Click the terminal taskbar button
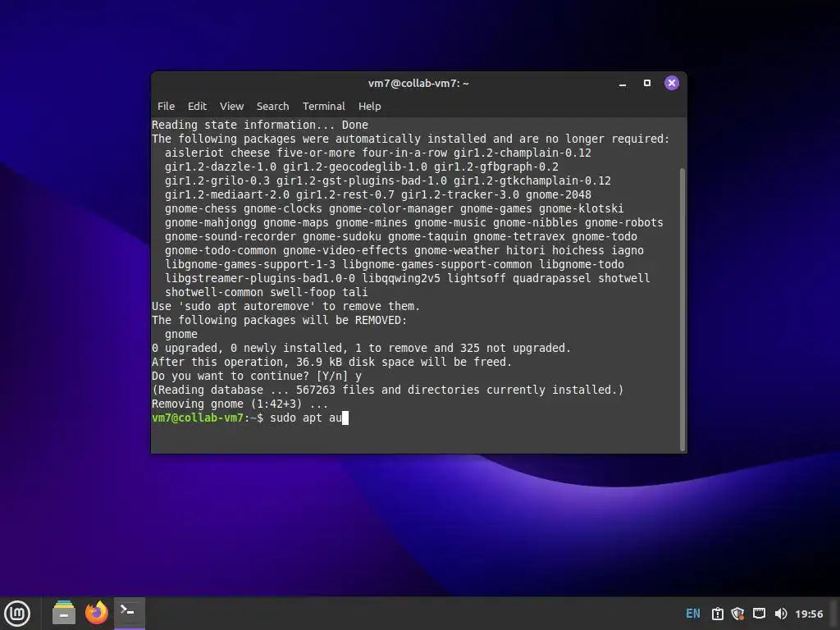Image resolution: width=840 pixels, height=630 pixels. [129, 613]
